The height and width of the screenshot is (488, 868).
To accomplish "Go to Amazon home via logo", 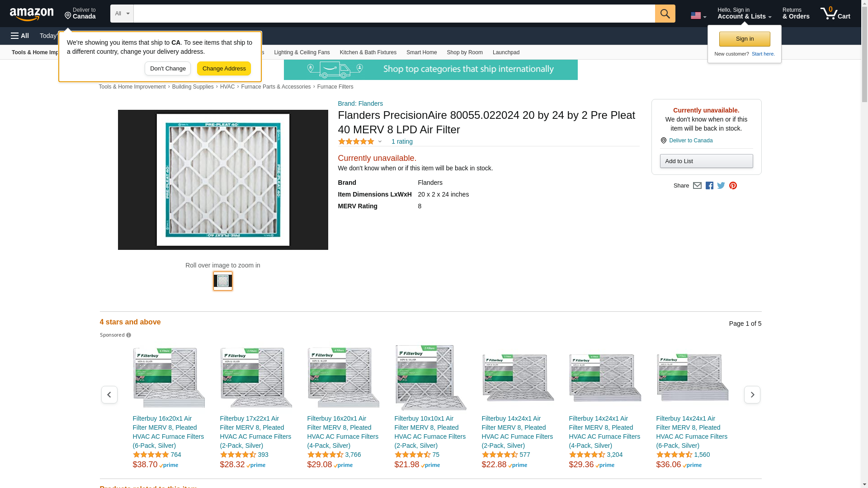I will pyautogui.click(x=32, y=14).
